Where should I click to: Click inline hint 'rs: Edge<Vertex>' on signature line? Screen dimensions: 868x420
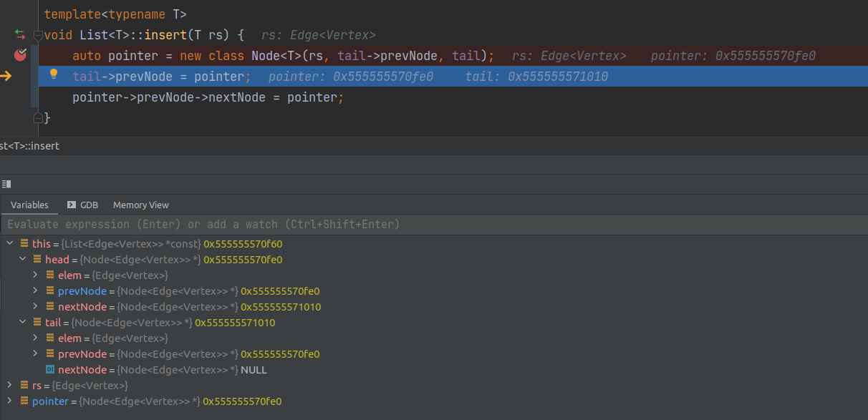coord(319,35)
